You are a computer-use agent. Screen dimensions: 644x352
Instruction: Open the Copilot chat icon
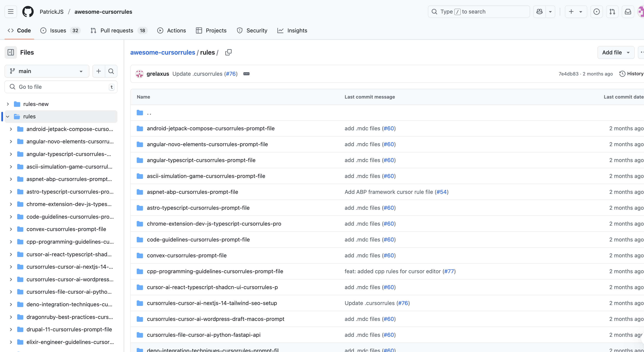click(x=539, y=12)
